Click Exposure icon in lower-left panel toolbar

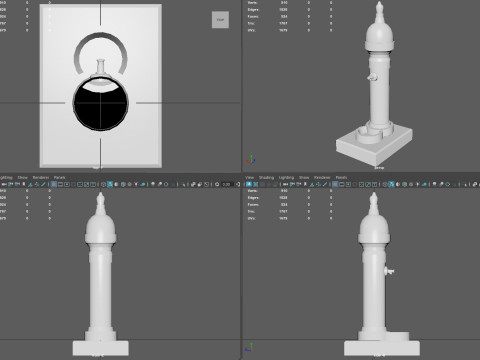tap(217, 184)
